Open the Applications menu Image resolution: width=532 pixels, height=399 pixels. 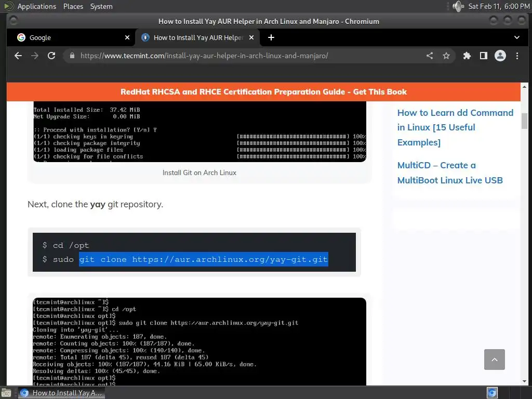(x=37, y=6)
